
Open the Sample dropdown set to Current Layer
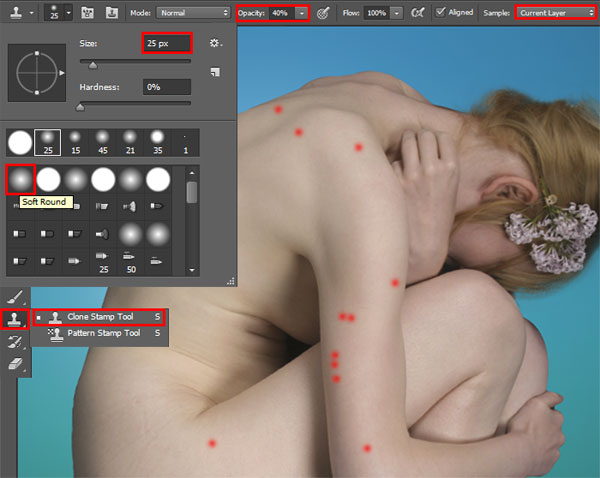click(555, 13)
